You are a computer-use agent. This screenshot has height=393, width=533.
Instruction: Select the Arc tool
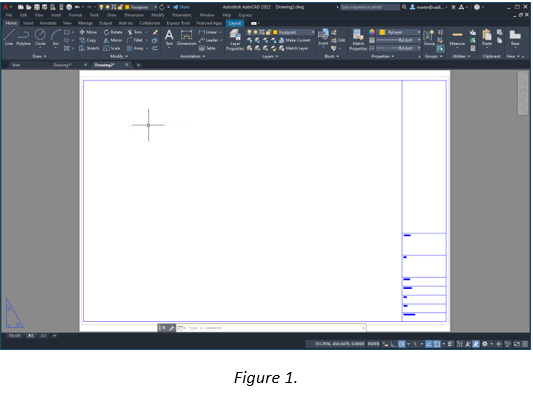click(x=56, y=37)
